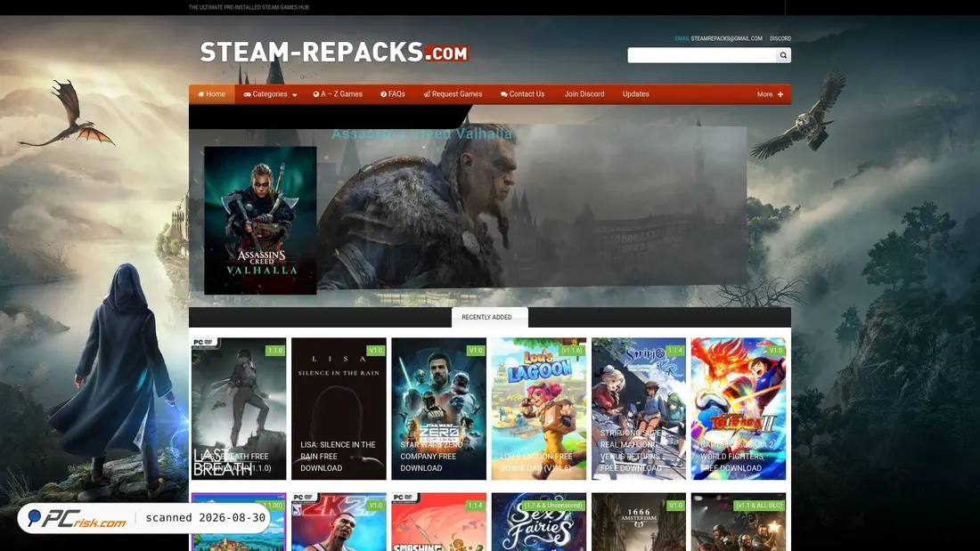
Task: Open the NBA 2K game card
Action: tap(339, 522)
